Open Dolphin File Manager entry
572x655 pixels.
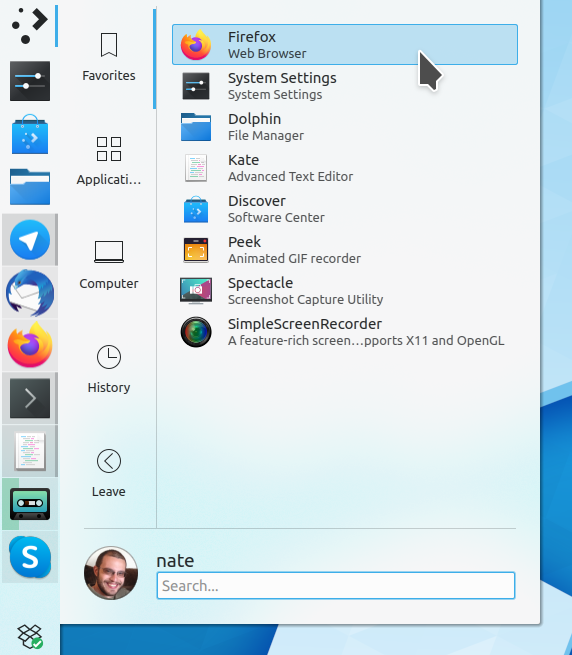tap(345, 127)
